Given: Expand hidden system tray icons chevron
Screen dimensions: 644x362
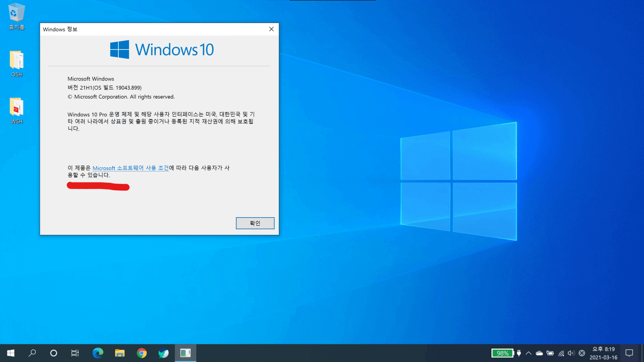Looking at the screenshot, I should tap(528, 353).
